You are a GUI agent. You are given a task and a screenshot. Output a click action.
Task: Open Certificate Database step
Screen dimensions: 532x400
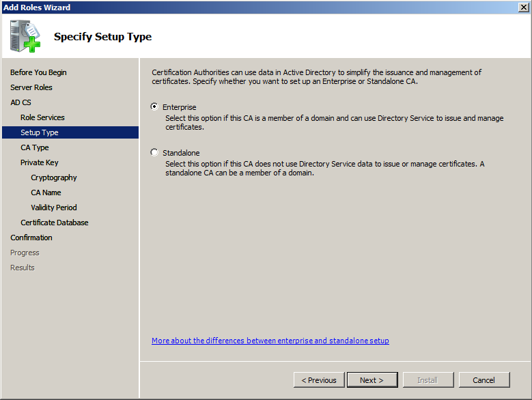pyautogui.click(x=55, y=223)
